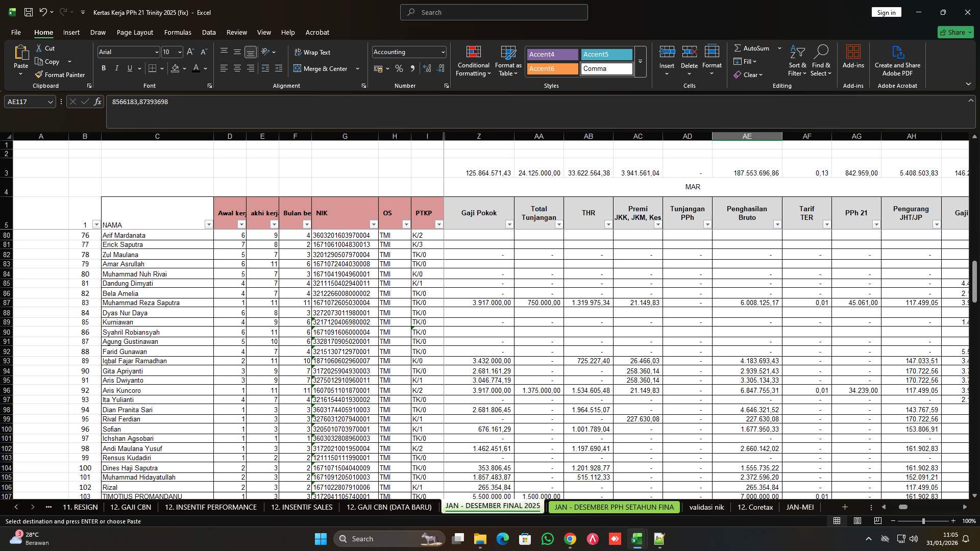Click the Share button
This screenshot has height=551, width=980.
tap(955, 32)
